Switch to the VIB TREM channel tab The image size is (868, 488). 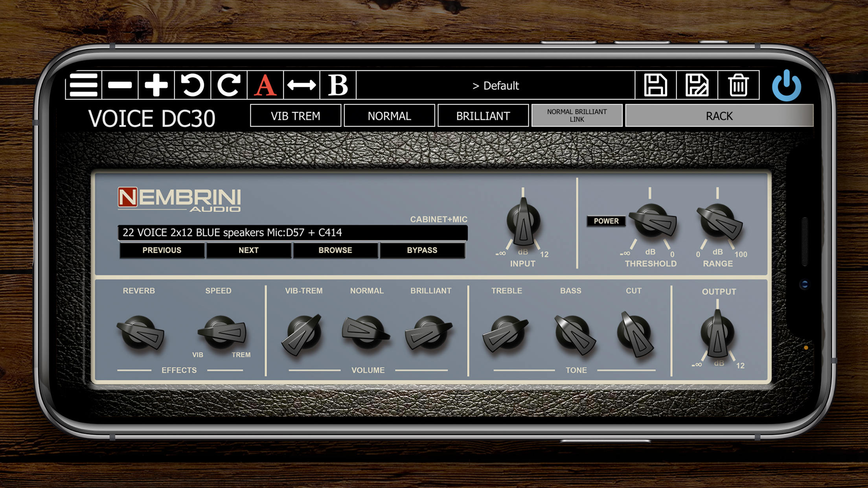coord(295,116)
